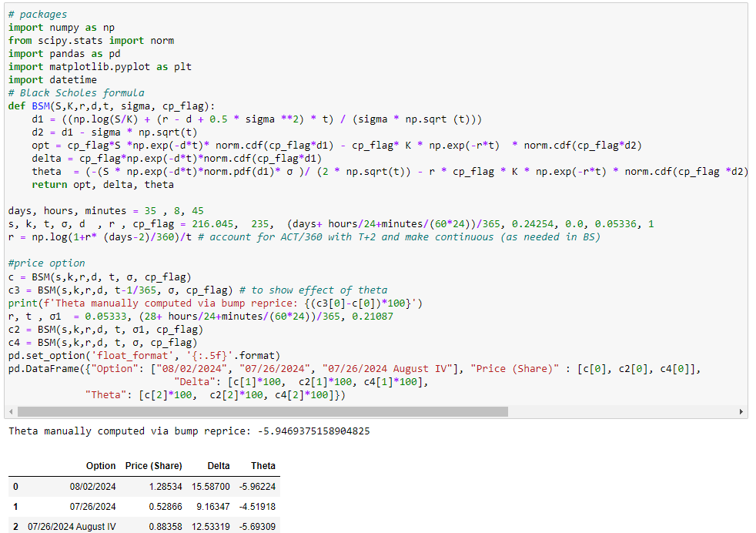Click the value 0.21087 in code
Screen dimensions: 756x533
tap(373, 316)
